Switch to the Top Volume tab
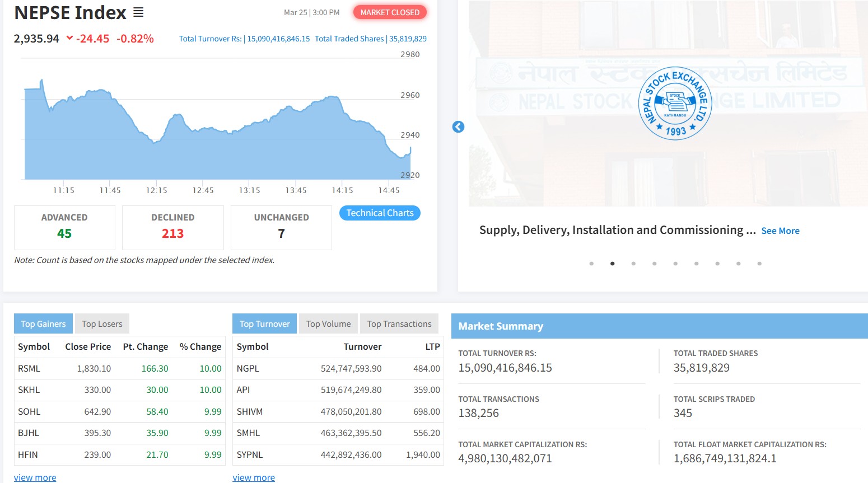Screen dimensions: 868x483 pos(328,324)
